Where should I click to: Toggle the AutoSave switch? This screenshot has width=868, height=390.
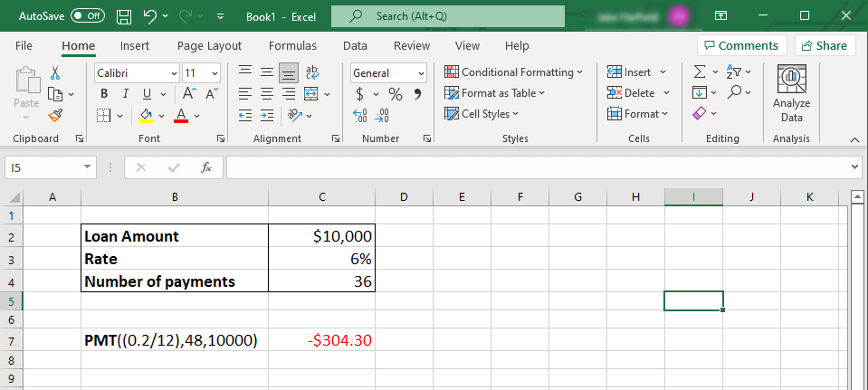pos(88,16)
